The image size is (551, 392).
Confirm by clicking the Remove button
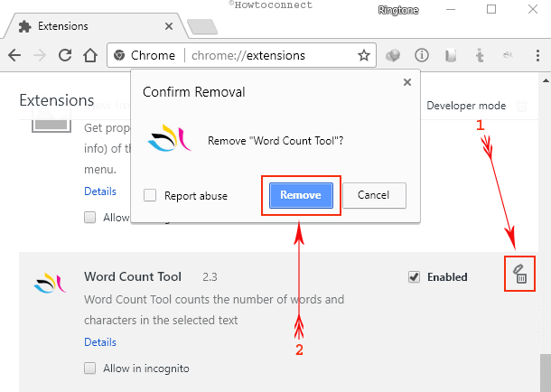coord(301,195)
